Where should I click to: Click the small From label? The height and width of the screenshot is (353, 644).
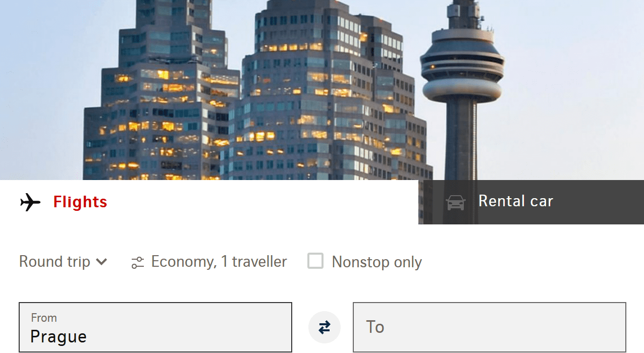pyautogui.click(x=44, y=318)
